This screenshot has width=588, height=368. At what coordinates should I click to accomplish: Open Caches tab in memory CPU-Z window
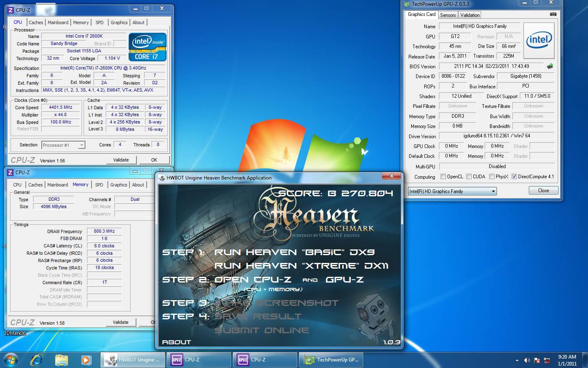click(x=35, y=185)
